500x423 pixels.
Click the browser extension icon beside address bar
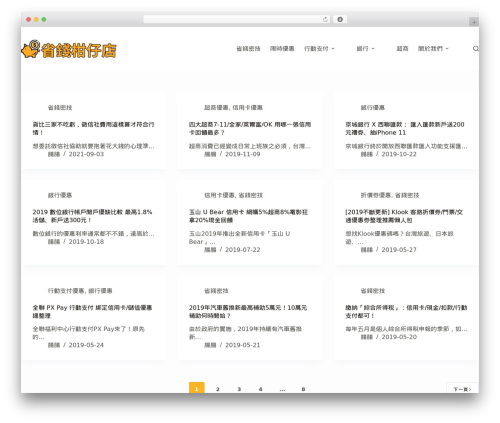pos(340,19)
